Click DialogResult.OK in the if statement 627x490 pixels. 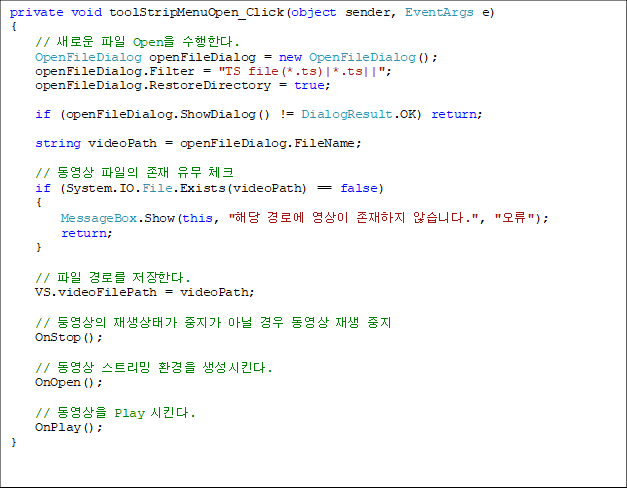tap(361, 114)
